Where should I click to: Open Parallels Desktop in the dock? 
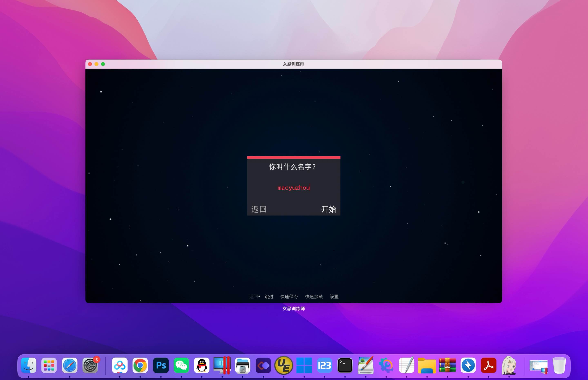point(222,365)
